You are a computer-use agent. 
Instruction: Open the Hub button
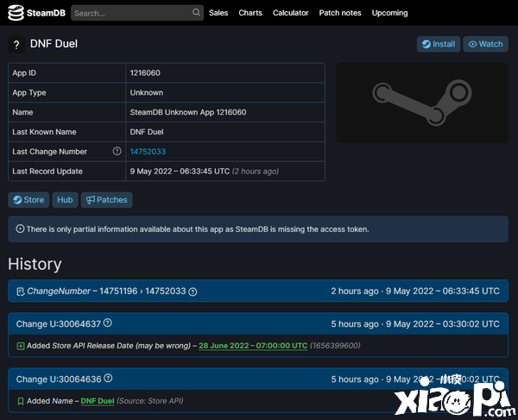point(65,200)
